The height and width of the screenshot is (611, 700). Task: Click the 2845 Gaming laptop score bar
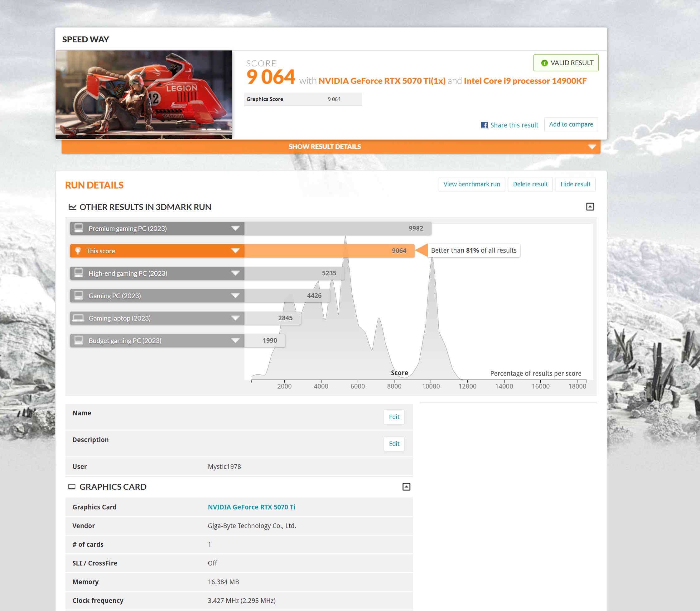tap(272, 318)
